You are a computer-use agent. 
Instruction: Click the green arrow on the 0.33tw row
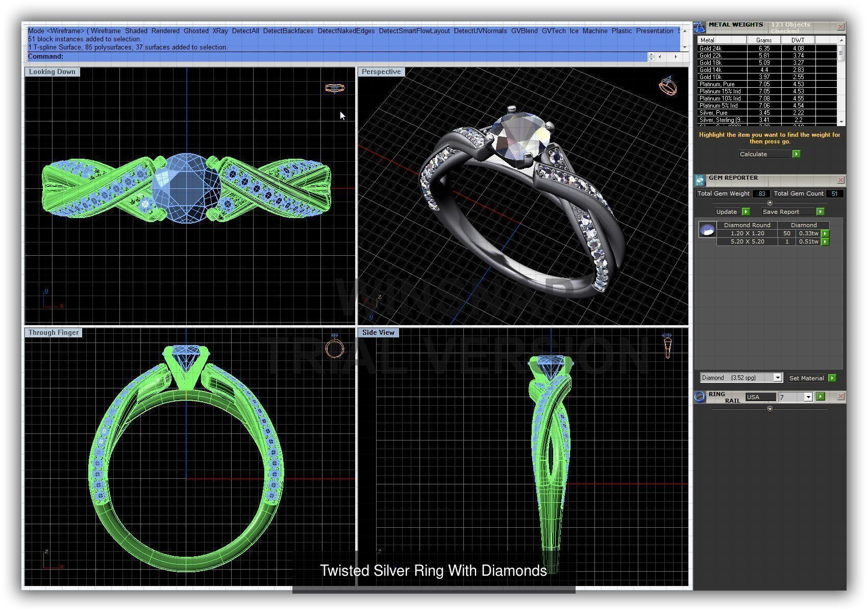(825, 233)
